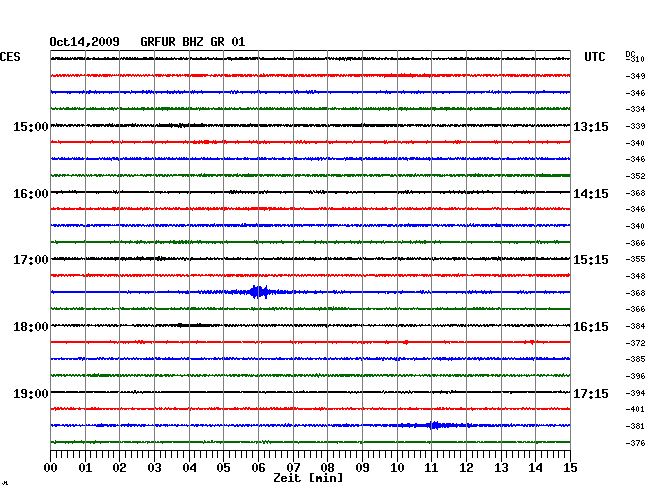The image size is (650, 494).
Task: Select the 12 minute axis tick label
Action: pos(466,468)
